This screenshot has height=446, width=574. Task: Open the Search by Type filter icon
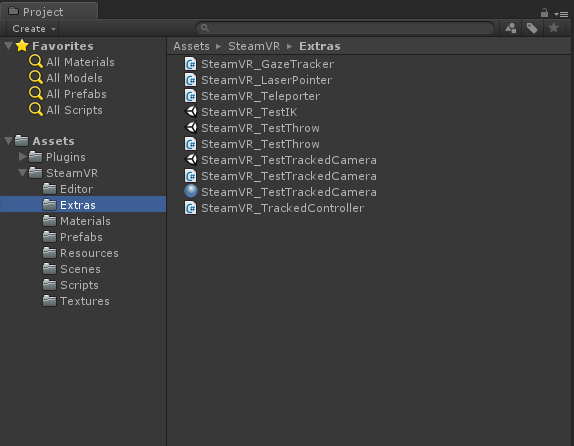pyautogui.click(x=511, y=28)
